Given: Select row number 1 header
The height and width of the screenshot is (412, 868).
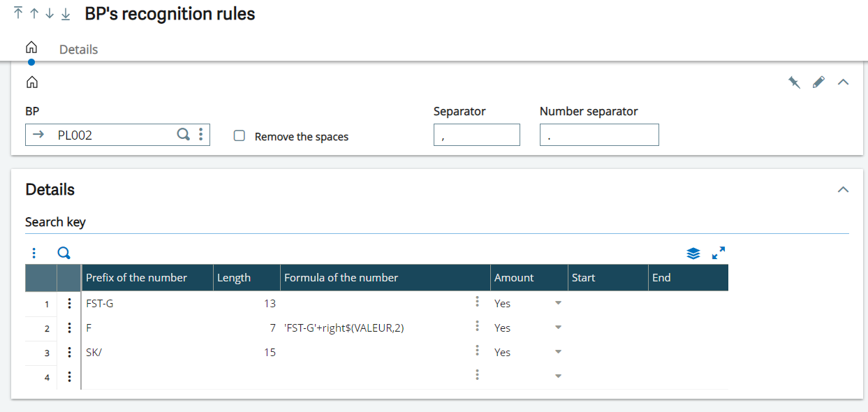Looking at the screenshot, I should [x=41, y=304].
